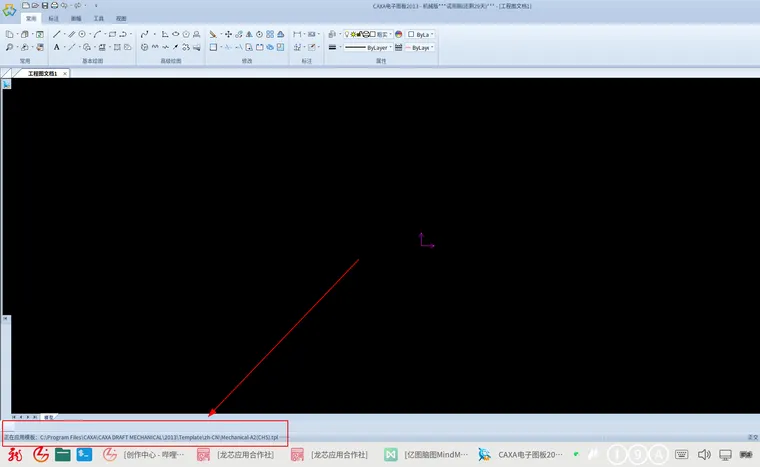Screen dimensions: 760x467
Task: Select the Arc drawing tool
Action: tap(97, 34)
